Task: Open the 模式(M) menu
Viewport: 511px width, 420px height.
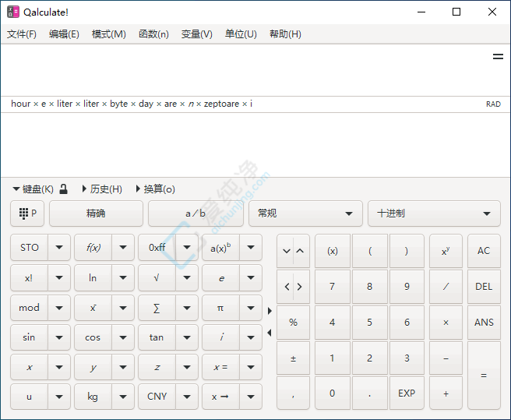Action: pos(109,34)
